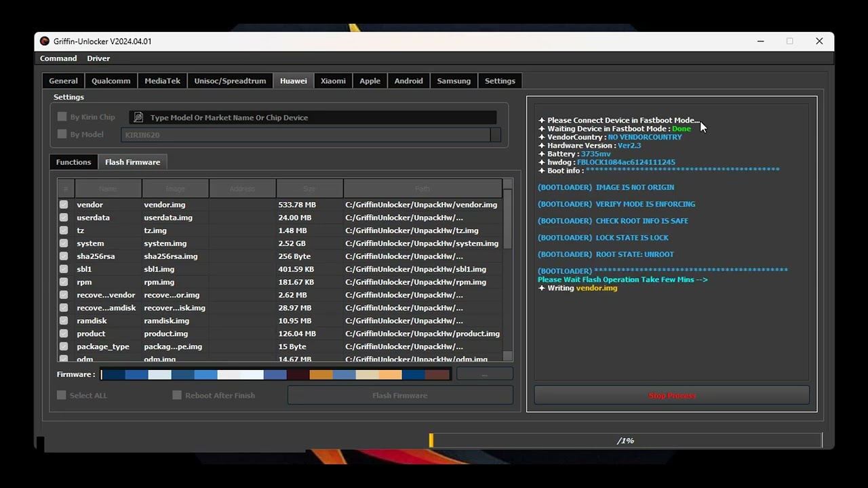The height and width of the screenshot is (488, 868).
Task: Toggle the product partition checkbox
Action: pyautogui.click(x=64, y=333)
